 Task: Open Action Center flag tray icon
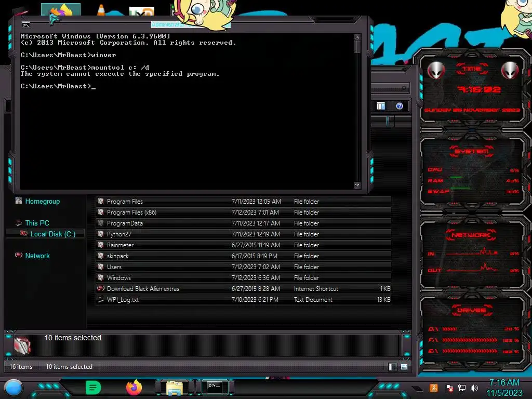(x=449, y=388)
